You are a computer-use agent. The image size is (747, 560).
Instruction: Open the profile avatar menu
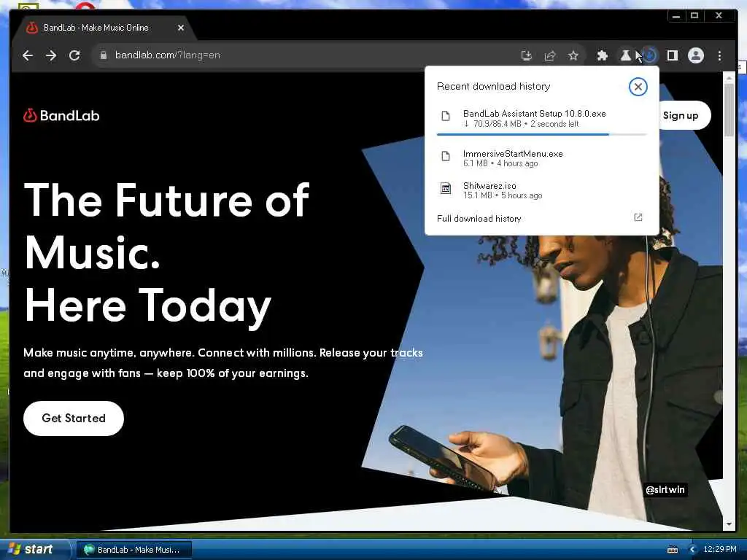pos(695,55)
